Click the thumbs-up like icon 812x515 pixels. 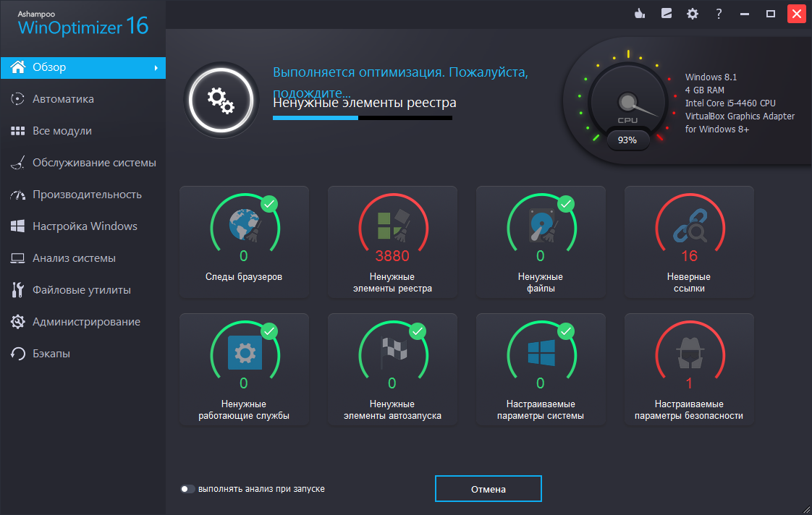click(640, 14)
